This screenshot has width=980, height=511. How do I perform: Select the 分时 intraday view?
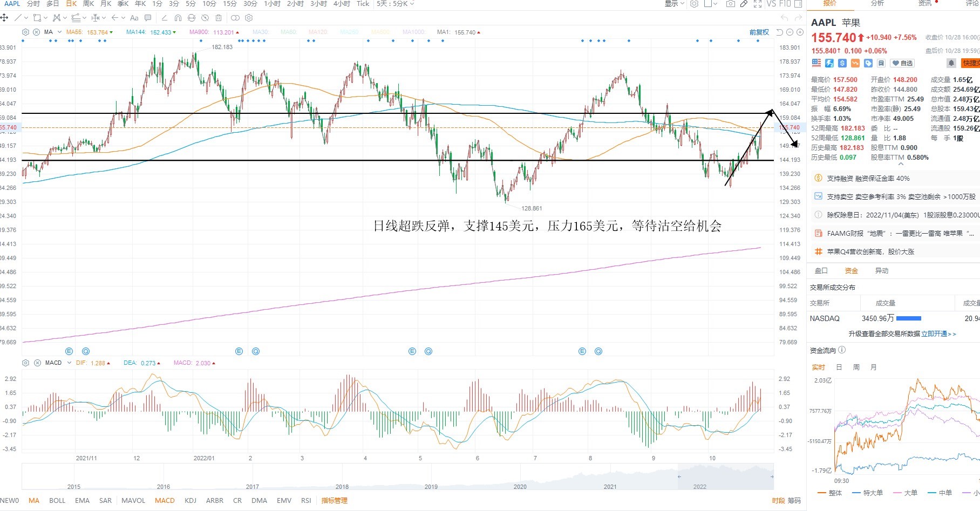tap(33, 4)
